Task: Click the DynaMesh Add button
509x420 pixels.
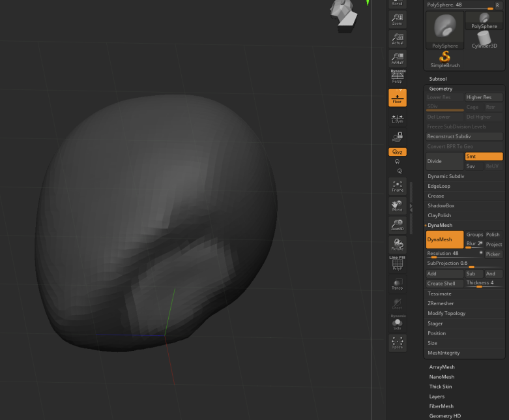Action: pos(444,274)
